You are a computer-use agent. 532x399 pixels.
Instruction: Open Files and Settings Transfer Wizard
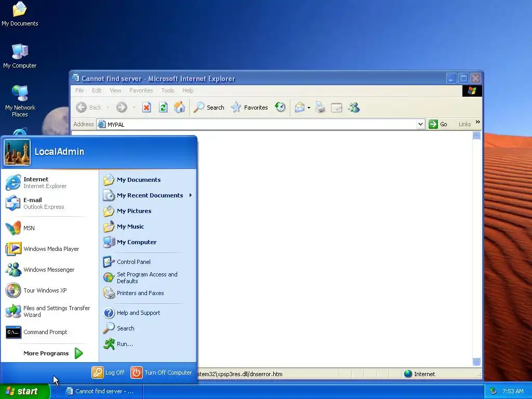pyautogui.click(x=49, y=311)
